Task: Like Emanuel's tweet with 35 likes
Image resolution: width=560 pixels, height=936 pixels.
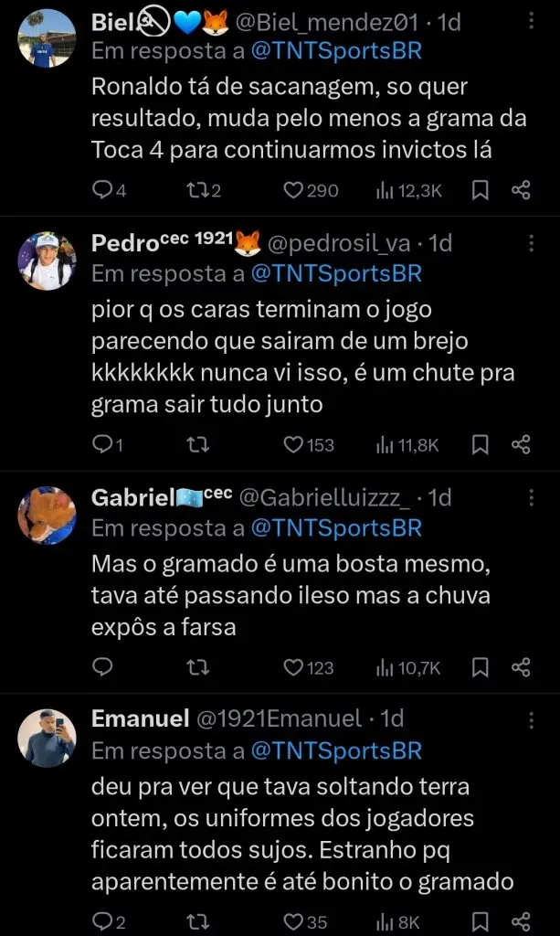Action: point(292,922)
